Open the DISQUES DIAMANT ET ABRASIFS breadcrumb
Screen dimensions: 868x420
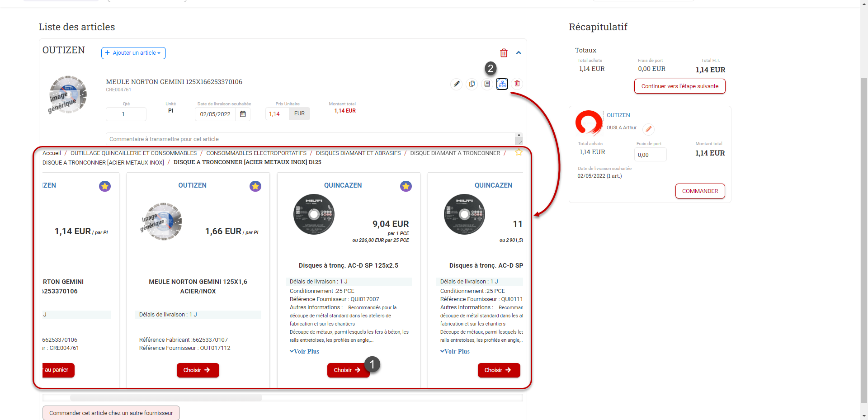[x=358, y=153]
